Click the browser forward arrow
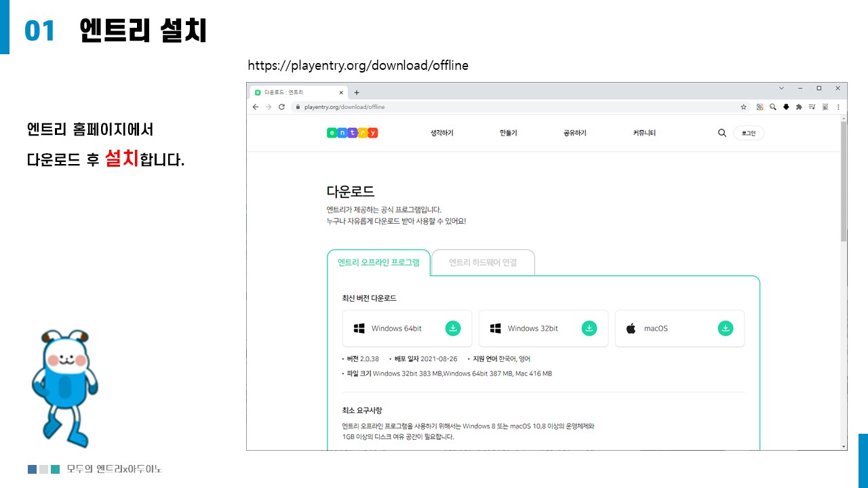 [269, 107]
